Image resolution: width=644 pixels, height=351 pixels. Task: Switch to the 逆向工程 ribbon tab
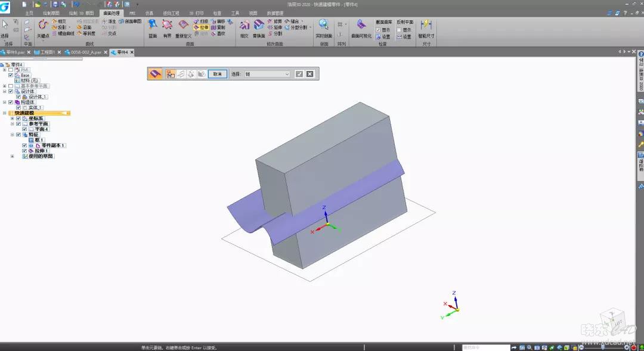point(171,13)
